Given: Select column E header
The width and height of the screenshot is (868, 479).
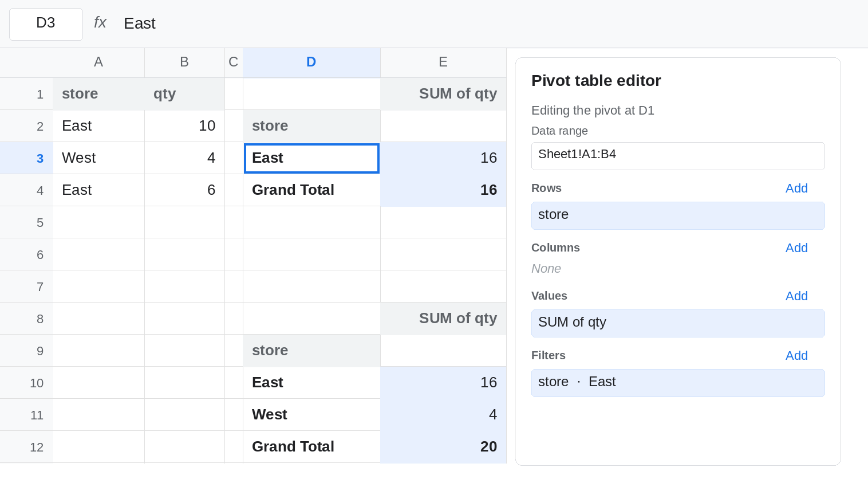Looking at the screenshot, I should (443, 62).
